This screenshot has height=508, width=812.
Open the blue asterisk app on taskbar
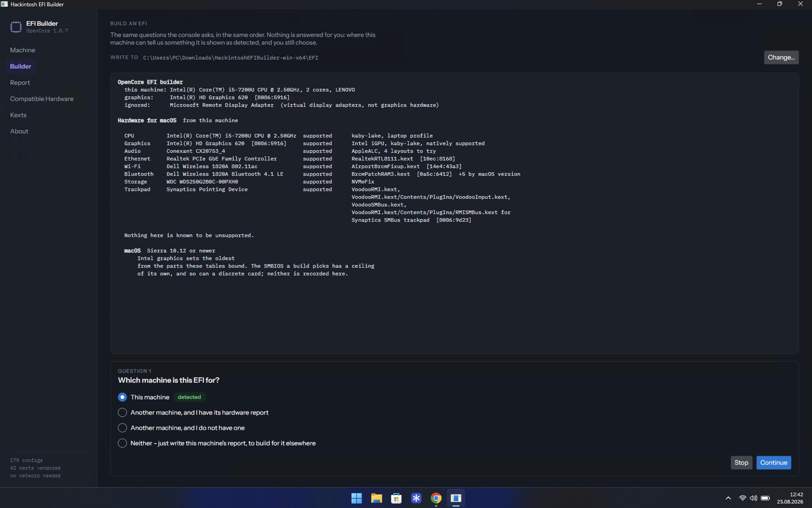click(416, 498)
